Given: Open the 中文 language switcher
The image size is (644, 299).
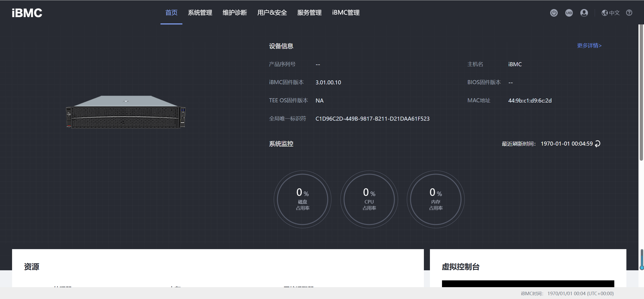Looking at the screenshot, I should (x=611, y=13).
